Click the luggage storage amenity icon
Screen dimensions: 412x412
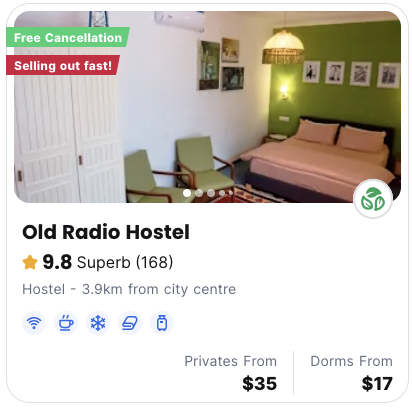[x=162, y=323]
